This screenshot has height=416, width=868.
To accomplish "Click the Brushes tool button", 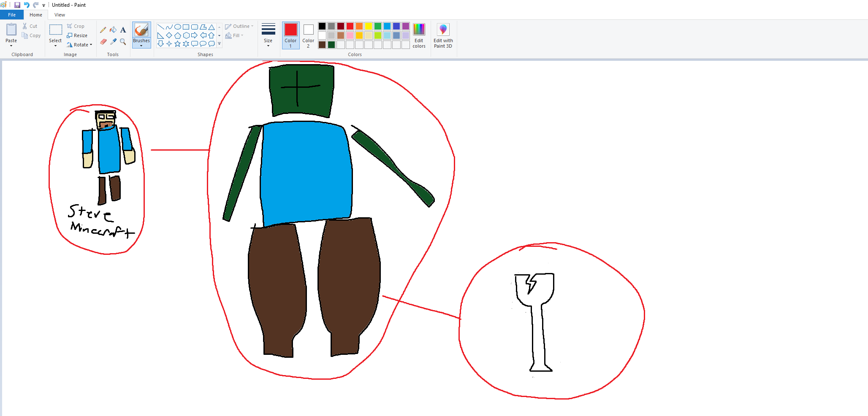I will tap(141, 30).
